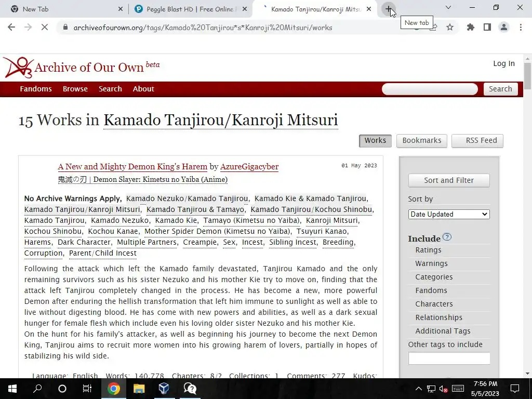Open the touch keyboard tray icon
532x399 pixels.
click(x=458, y=389)
